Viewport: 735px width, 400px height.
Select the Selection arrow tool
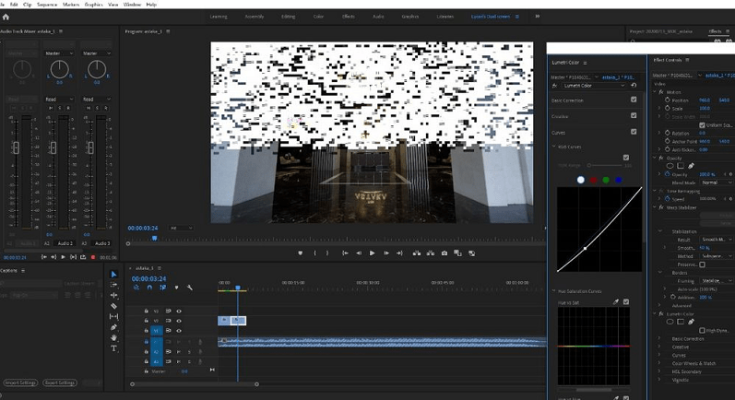click(113, 274)
